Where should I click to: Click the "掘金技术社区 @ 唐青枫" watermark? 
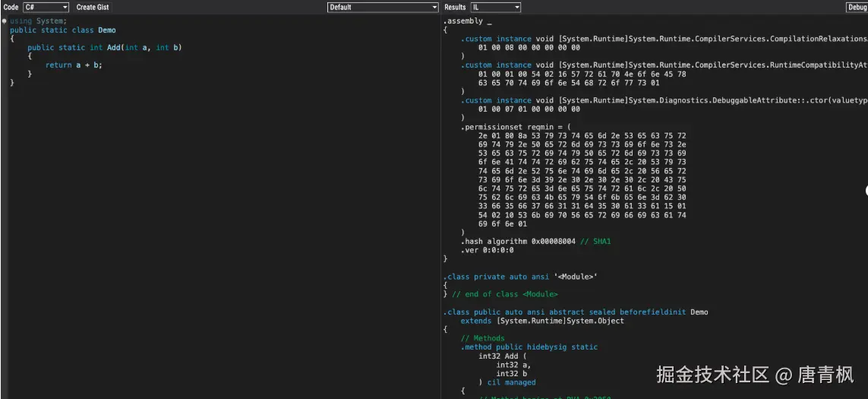point(755,374)
